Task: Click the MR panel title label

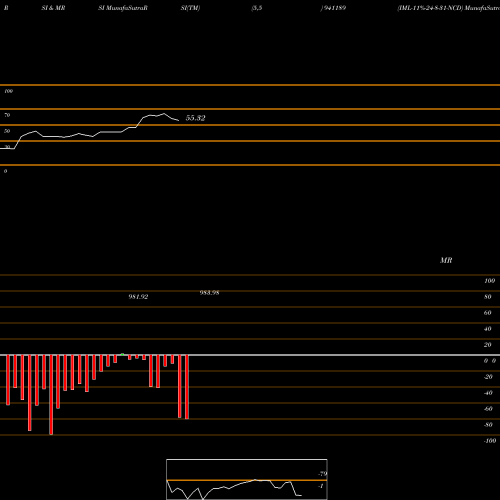Action: [446, 260]
